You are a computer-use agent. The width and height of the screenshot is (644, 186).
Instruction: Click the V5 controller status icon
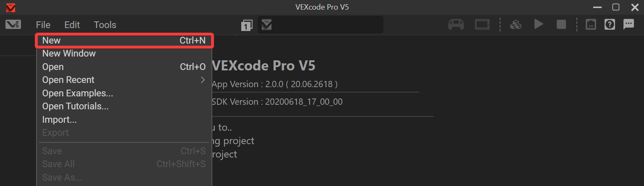[x=456, y=25]
